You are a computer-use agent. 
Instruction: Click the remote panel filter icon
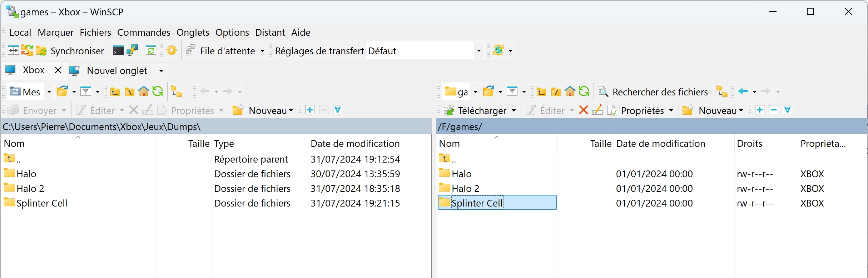(x=512, y=91)
